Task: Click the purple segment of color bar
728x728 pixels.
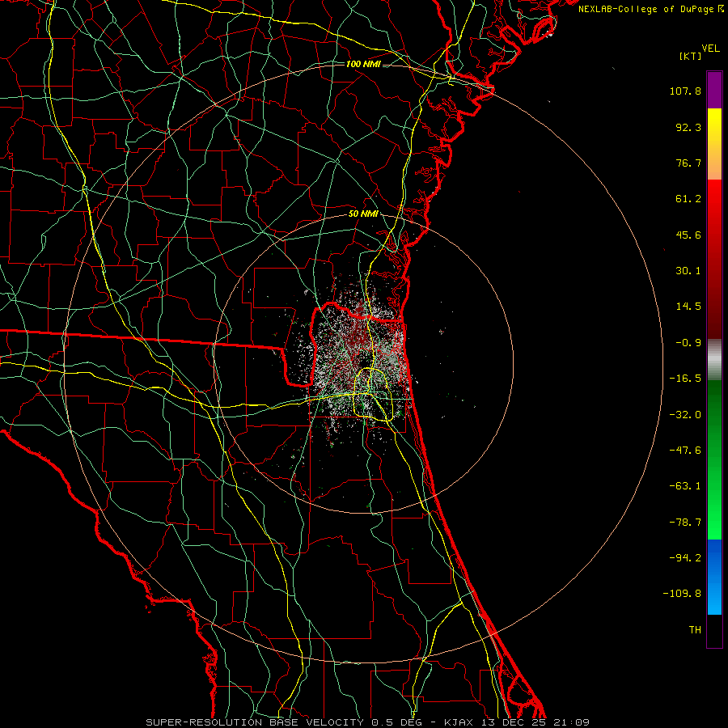Action: 714,90
